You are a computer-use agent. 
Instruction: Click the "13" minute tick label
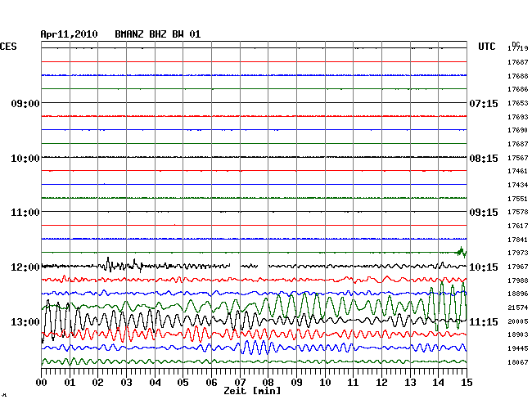tap(410, 383)
